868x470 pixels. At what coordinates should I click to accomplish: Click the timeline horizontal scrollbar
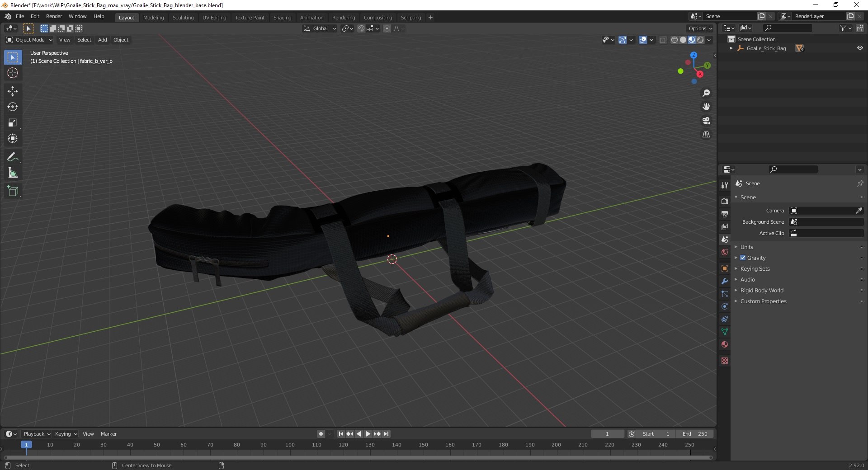point(358,457)
